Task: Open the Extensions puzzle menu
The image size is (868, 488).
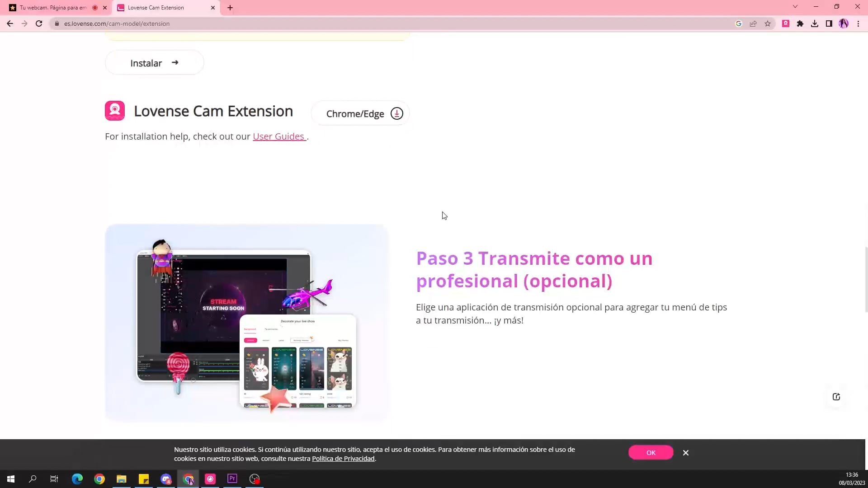Action: tap(800, 23)
